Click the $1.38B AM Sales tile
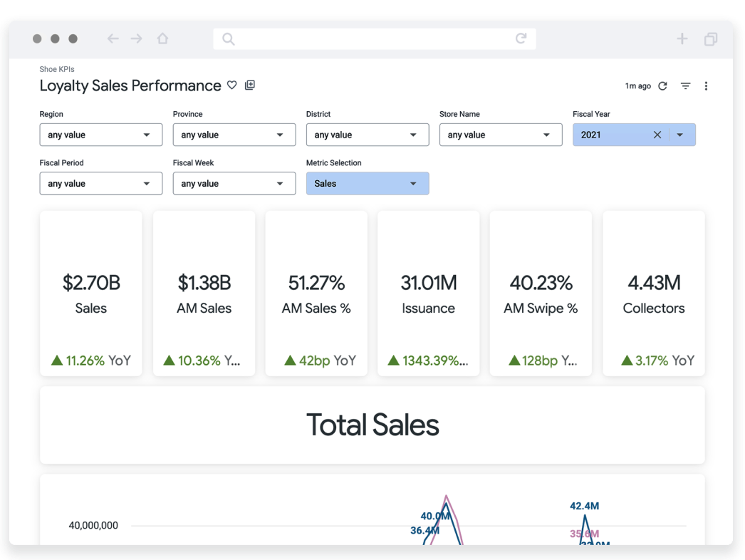 (204, 294)
